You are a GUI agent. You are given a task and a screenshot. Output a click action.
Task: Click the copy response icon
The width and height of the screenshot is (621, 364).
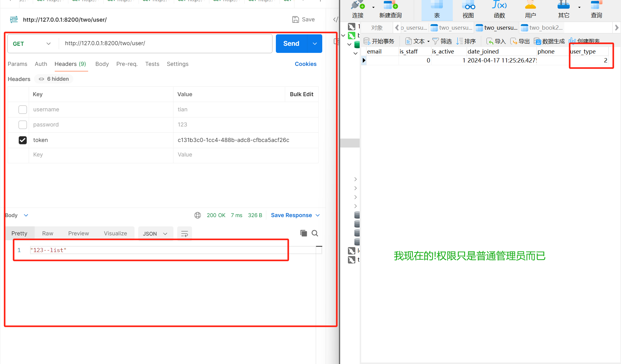pyautogui.click(x=303, y=233)
